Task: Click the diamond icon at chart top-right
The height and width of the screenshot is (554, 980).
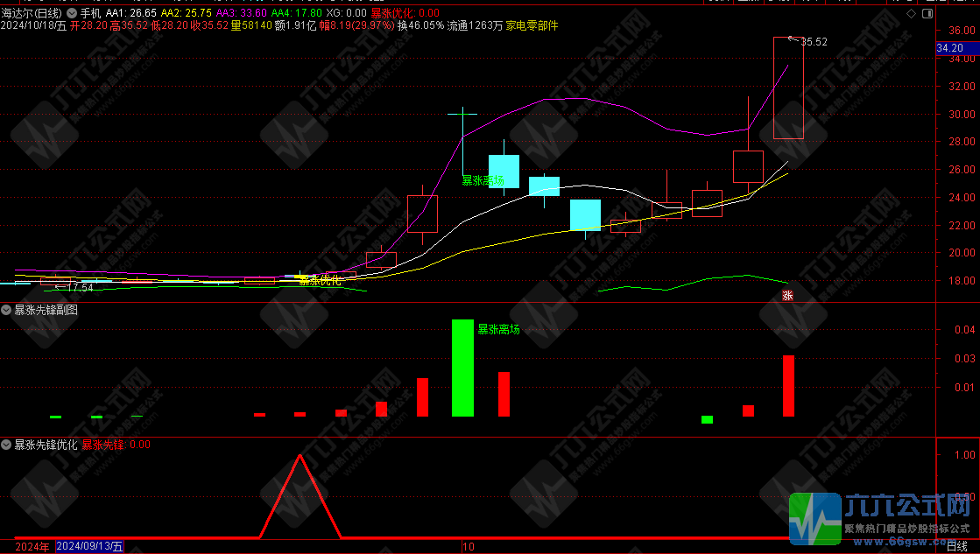Action: pos(911,14)
